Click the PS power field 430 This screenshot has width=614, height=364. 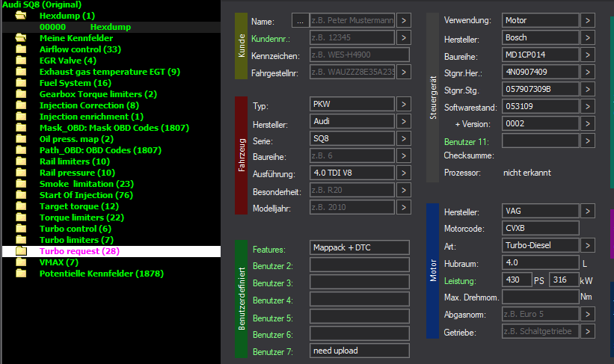(517, 280)
